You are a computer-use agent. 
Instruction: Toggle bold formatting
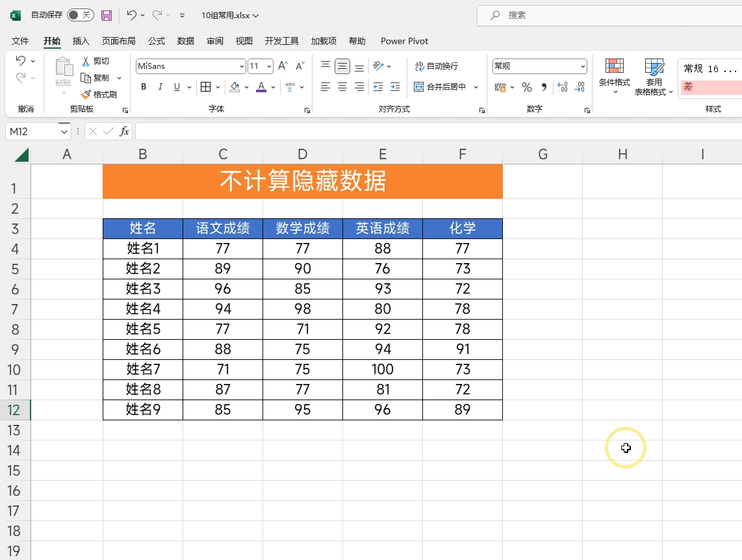143,86
